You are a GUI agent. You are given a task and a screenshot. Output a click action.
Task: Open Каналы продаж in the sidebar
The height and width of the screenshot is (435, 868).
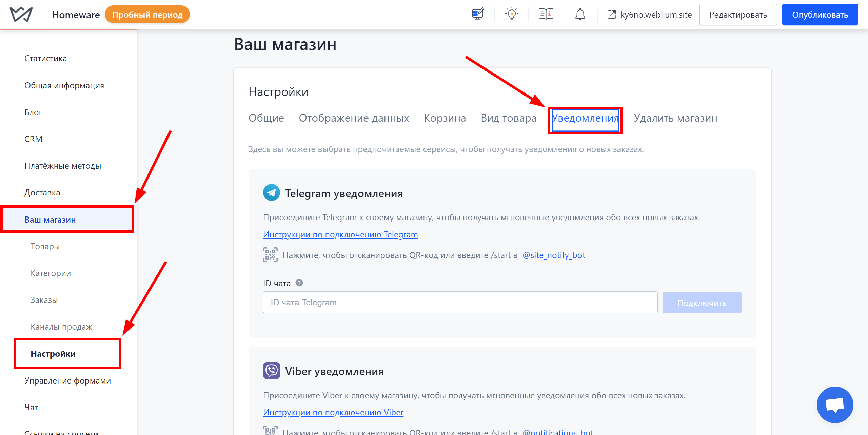tap(61, 327)
